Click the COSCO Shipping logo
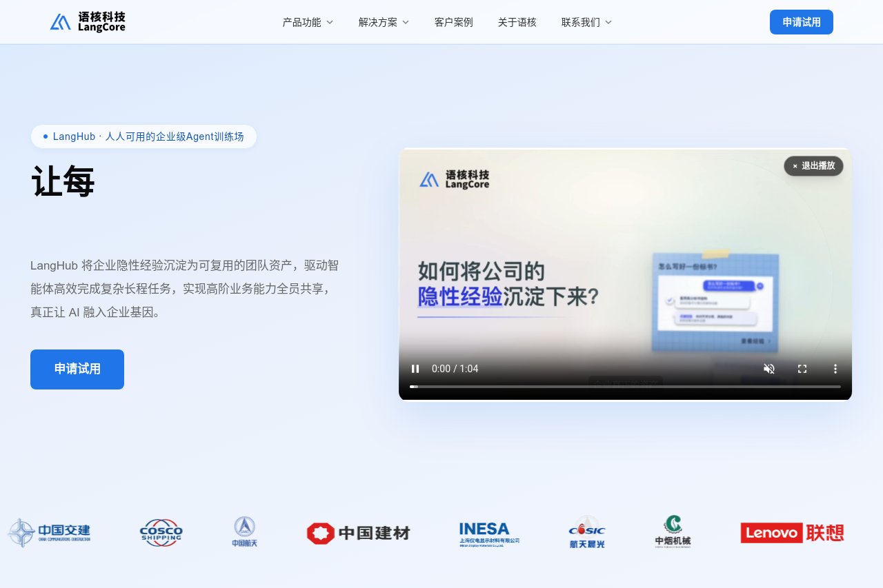The height and width of the screenshot is (588, 883). click(x=161, y=533)
